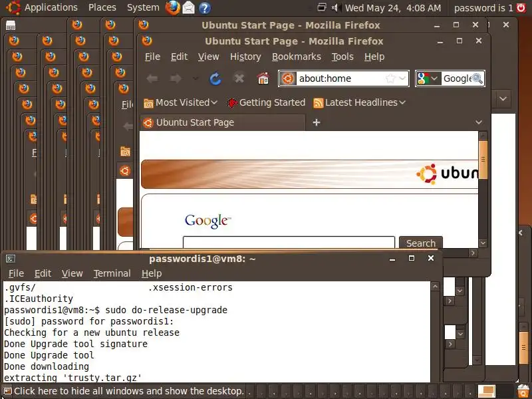The width and height of the screenshot is (532, 399).
Task: Click the Home icon in Firefox toolbar
Action: point(263,78)
